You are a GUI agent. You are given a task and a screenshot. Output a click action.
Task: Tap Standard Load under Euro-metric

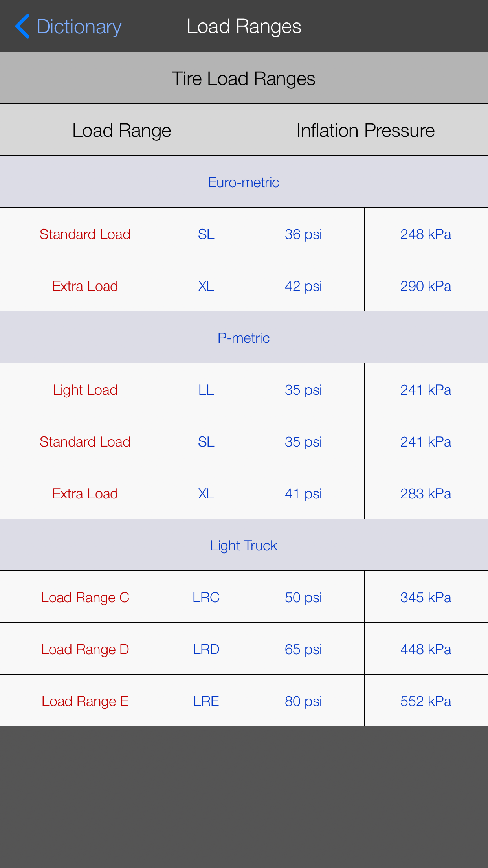click(84, 234)
